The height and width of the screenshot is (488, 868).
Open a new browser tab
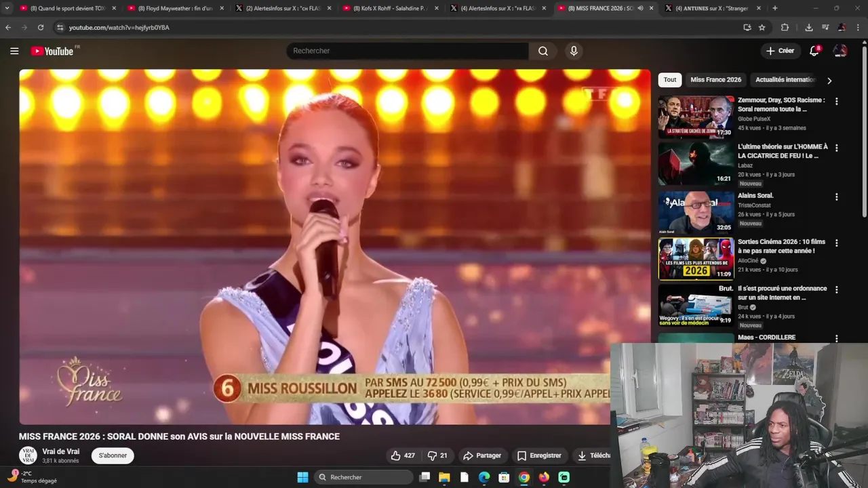775,8
